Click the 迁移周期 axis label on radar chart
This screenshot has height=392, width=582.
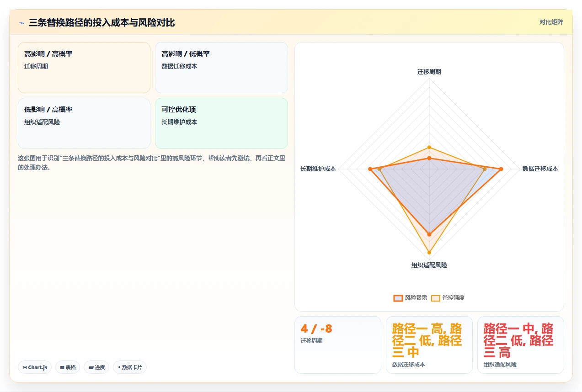pos(429,72)
